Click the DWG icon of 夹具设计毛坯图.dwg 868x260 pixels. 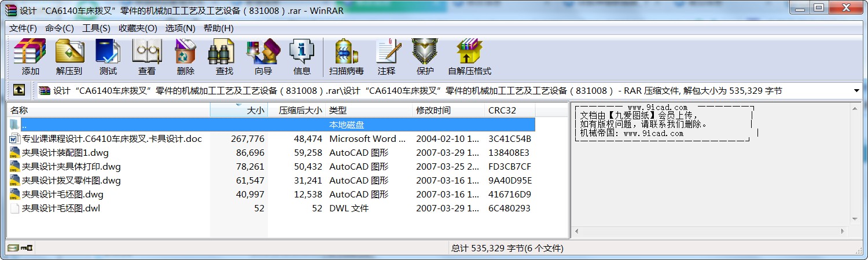15,195
